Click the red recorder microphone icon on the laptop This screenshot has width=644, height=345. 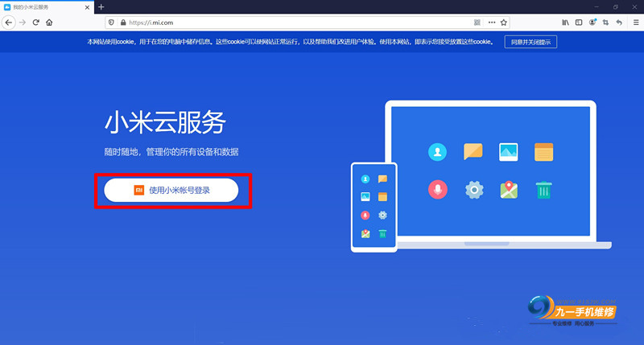(438, 190)
